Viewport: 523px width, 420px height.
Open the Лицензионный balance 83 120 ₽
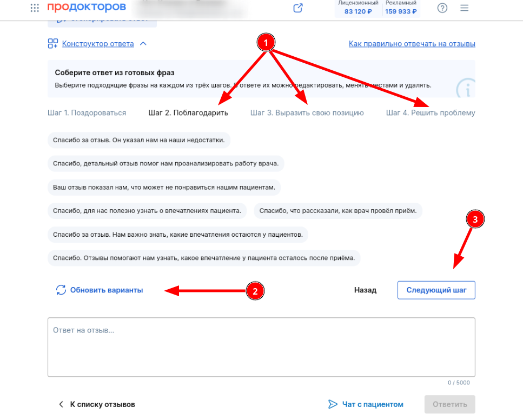(358, 8)
